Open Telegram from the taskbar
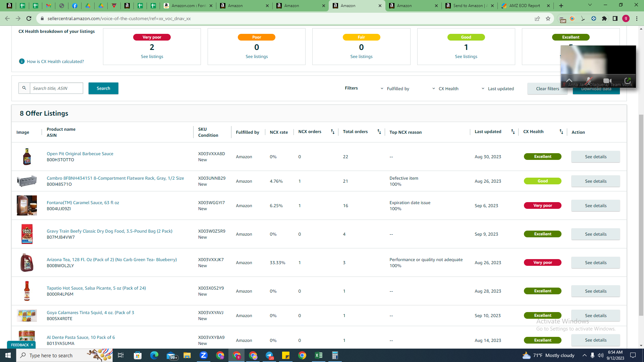This screenshot has width=644, height=362. [269, 355]
